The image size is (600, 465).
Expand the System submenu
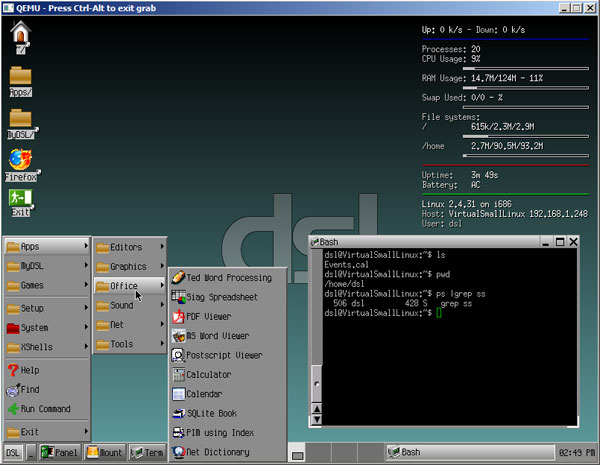pos(47,328)
